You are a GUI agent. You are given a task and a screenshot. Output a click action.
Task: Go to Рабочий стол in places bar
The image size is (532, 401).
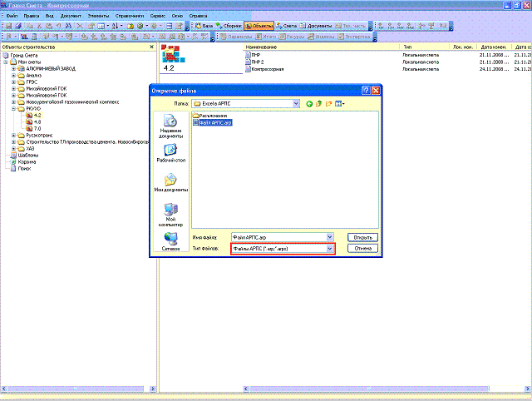(170, 154)
